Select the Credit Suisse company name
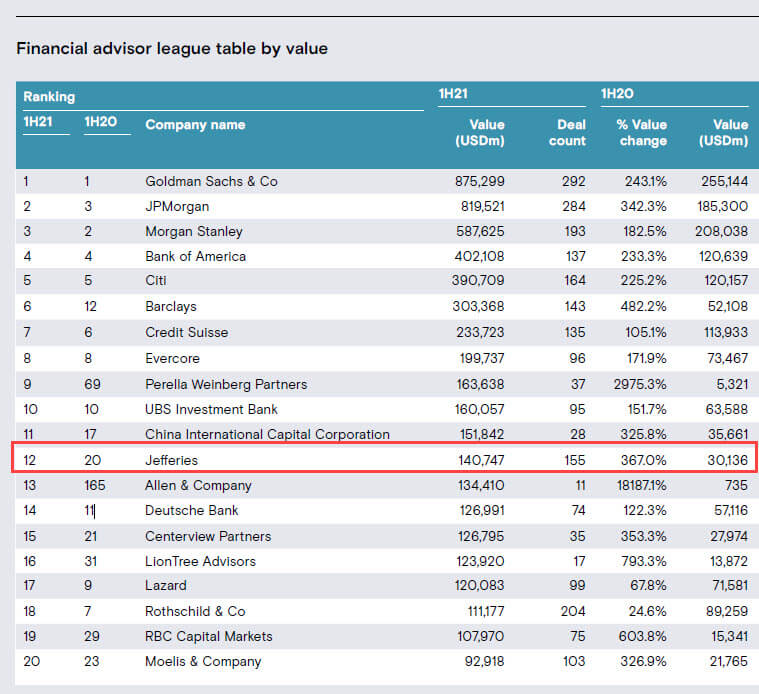759x694 pixels. pos(186,332)
